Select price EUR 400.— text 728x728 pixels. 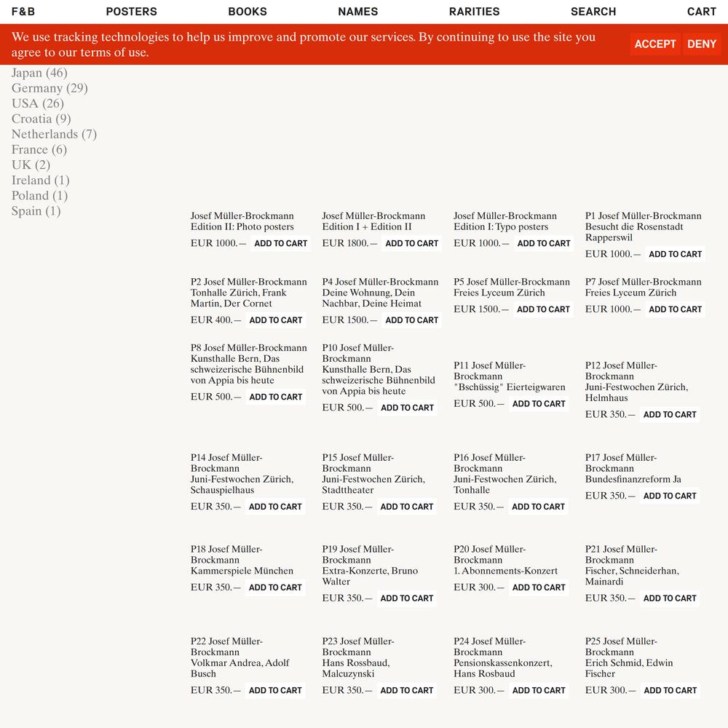pyautogui.click(x=215, y=320)
